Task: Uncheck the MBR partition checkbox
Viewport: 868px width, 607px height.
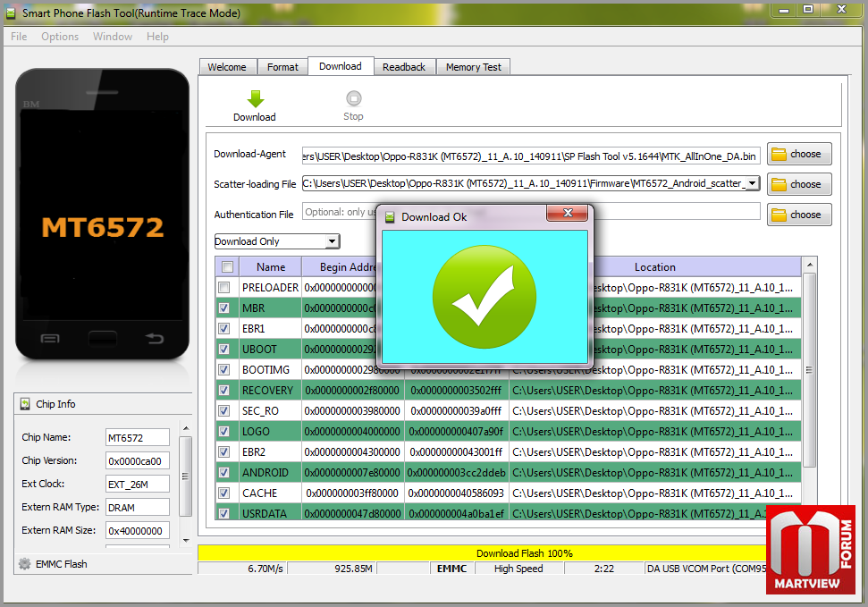Action: (x=223, y=308)
